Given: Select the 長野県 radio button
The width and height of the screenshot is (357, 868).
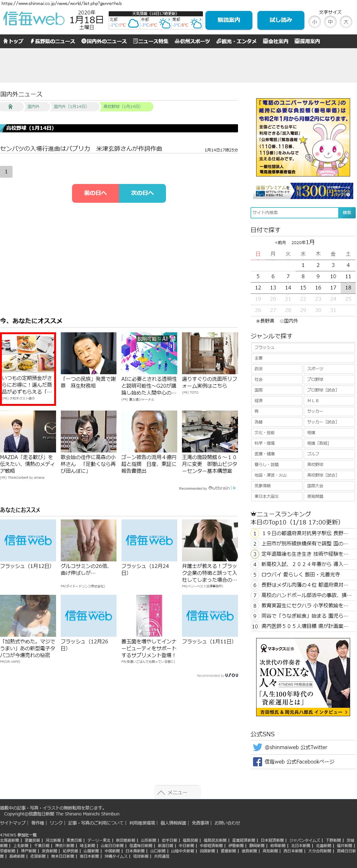Looking at the screenshot, I should (x=258, y=321).
